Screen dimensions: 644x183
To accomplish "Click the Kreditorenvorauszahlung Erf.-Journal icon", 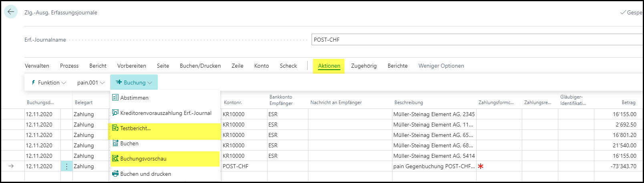I will pyautogui.click(x=115, y=113).
